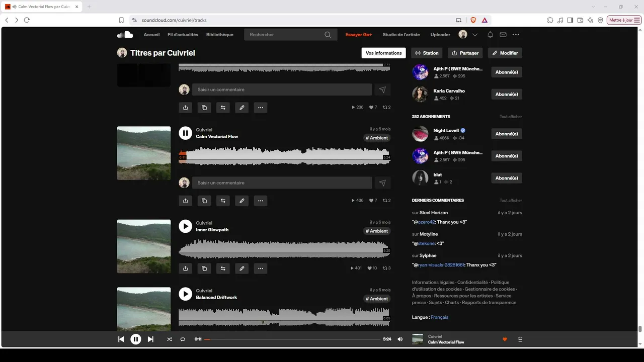
Task: Click the search magnifier icon
Action: coord(328,35)
